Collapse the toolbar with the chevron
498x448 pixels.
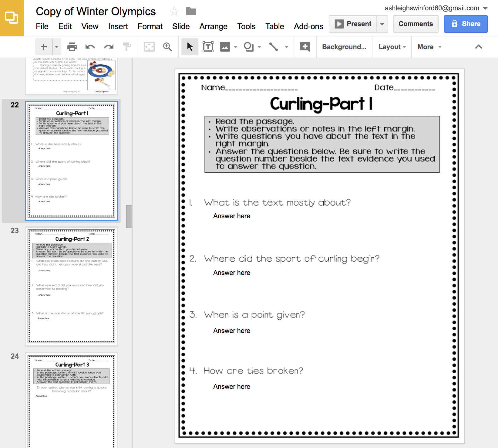click(x=478, y=47)
